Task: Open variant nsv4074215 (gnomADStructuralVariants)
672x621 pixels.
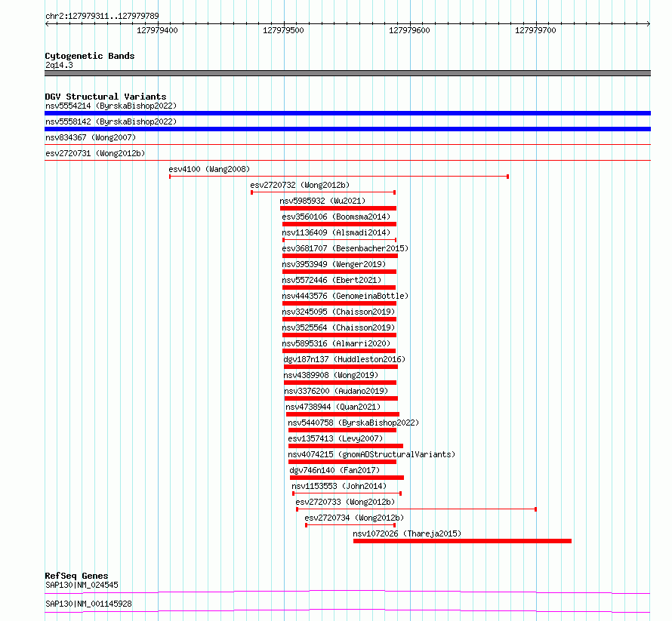Action: [x=371, y=454]
